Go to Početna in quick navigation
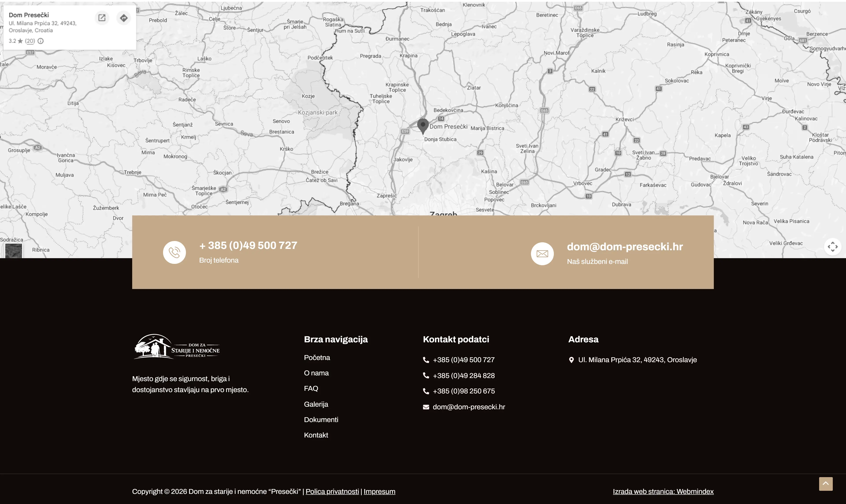The image size is (846, 504). pos(317,358)
